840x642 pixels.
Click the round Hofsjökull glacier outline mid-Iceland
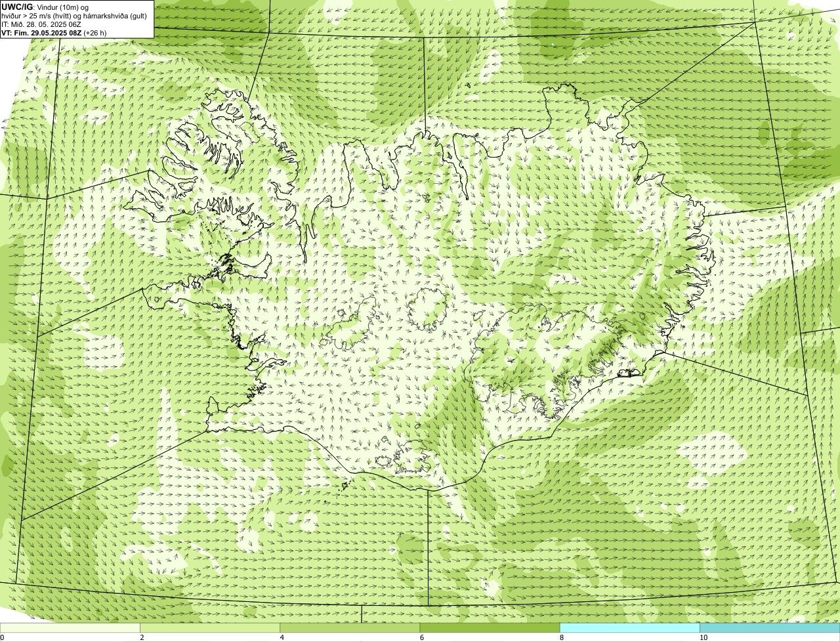click(427, 308)
